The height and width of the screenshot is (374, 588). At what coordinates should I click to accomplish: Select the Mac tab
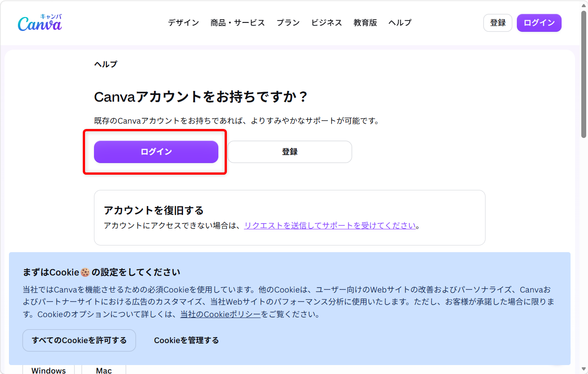pos(104,370)
